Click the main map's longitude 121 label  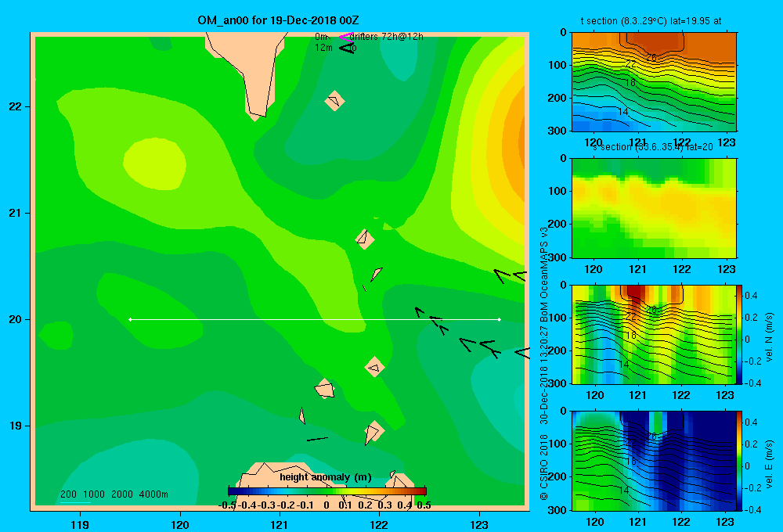pos(280,524)
